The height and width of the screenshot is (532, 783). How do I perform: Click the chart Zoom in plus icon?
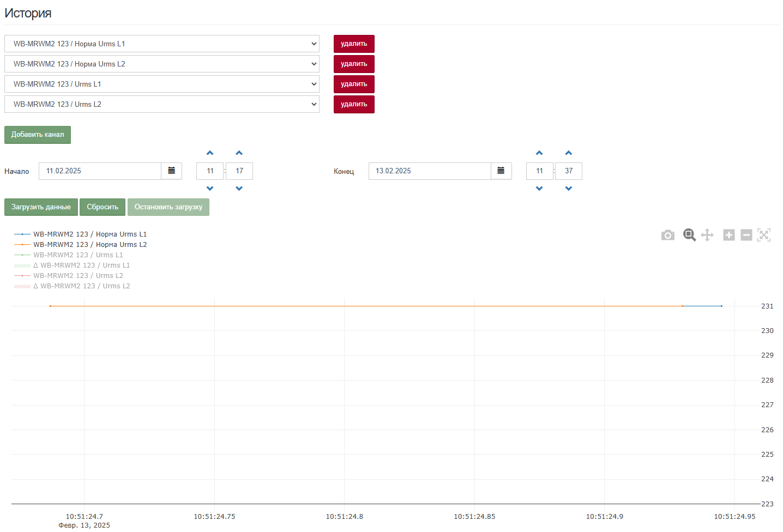tap(729, 235)
